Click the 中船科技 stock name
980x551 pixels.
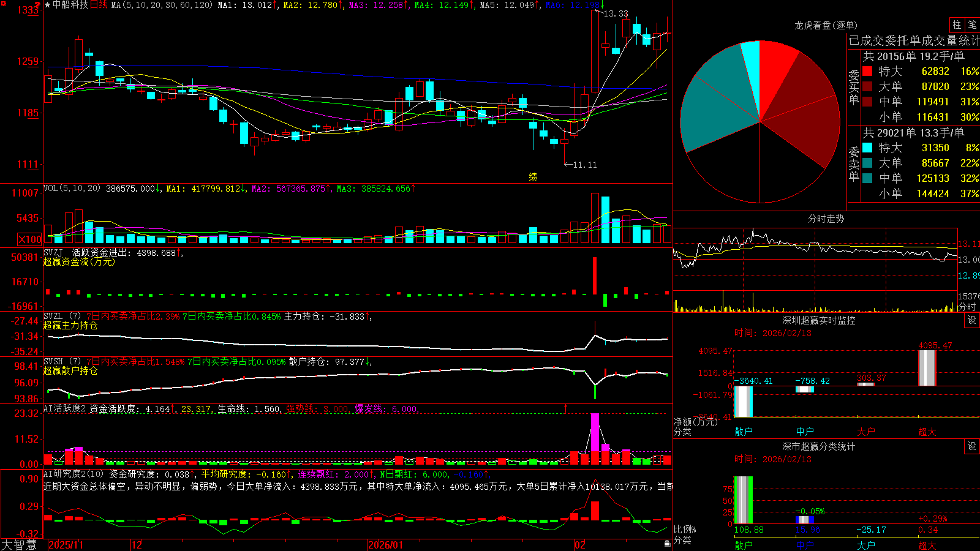tap(70, 5)
